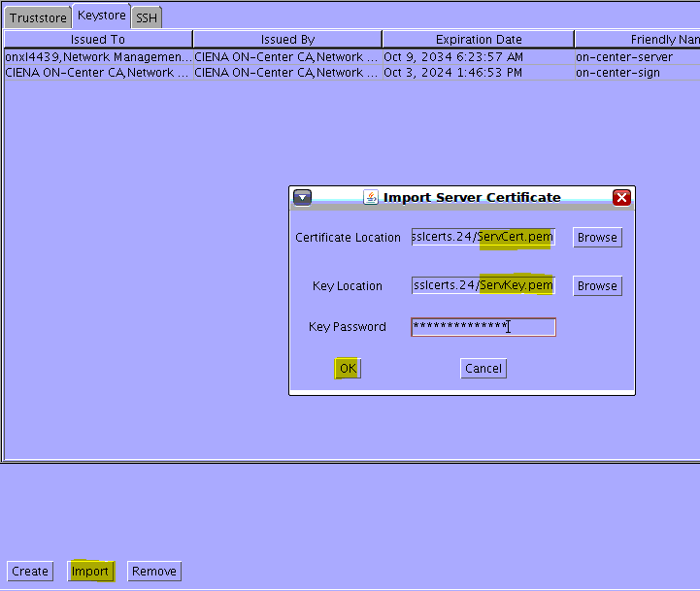Screen dimensions: 700x591
Task: Focus the Certificate Location field
Action: pos(483,237)
